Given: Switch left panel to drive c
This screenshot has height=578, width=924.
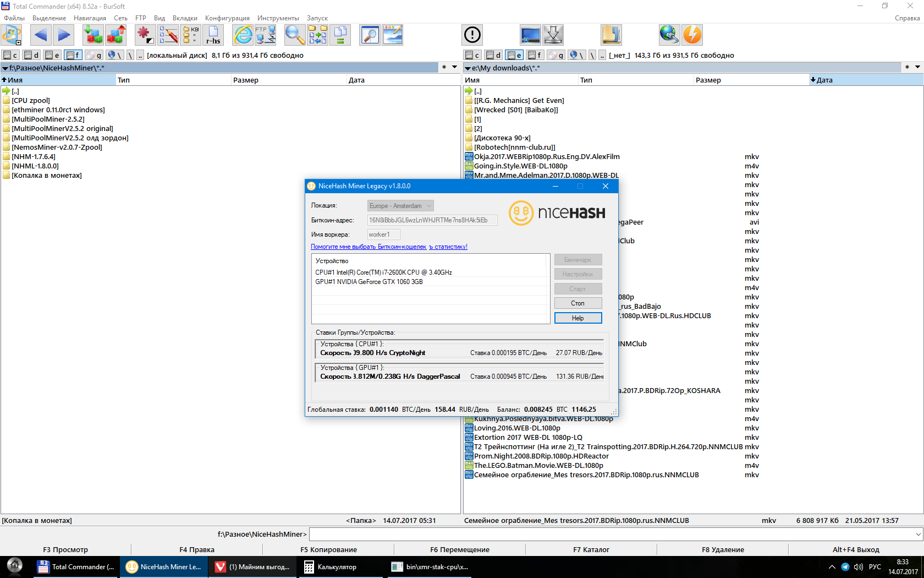Looking at the screenshot, I should 10,55.
